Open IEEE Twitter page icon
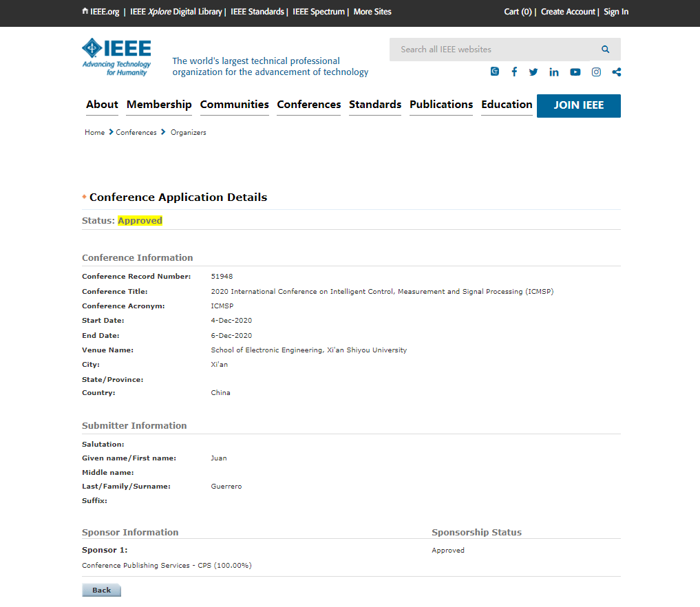This screenshot has height=607, width=700. pyautogui.click(x=533, y=72)
